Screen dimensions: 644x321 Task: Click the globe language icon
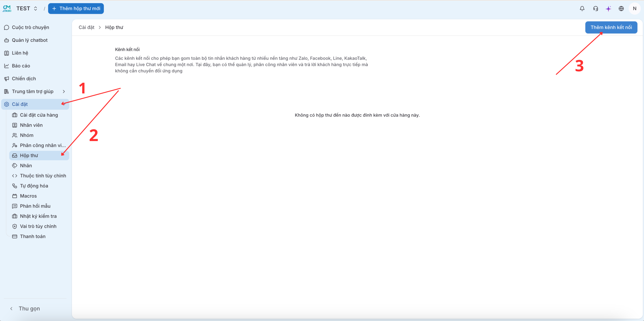tap(621, 8)
